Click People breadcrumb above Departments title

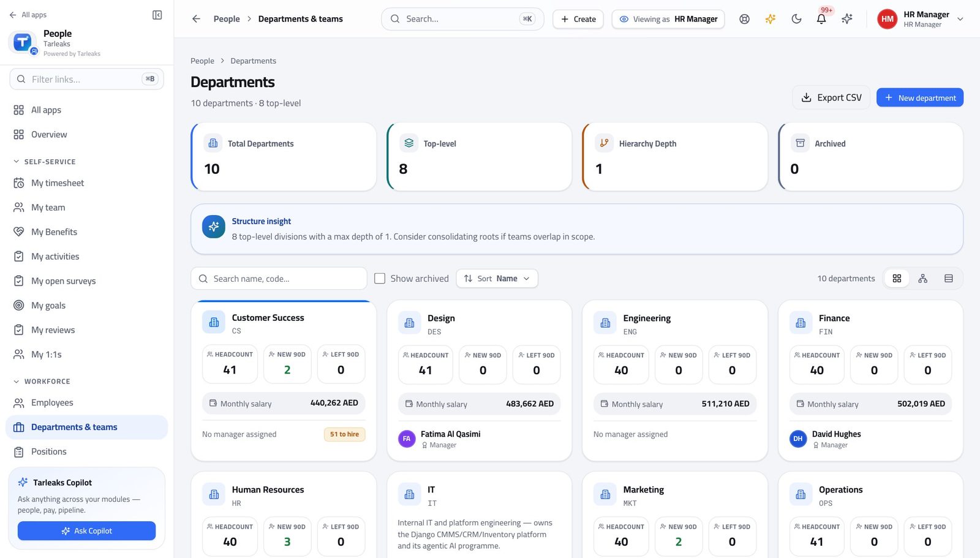click(x=202, y=61)
